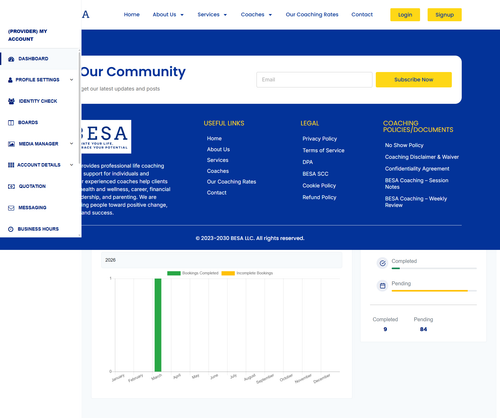The width and height of the screenshot is (500, 418).
Task: Open the Confidentiality Agreement link
Action: click(x=417, y=169)
